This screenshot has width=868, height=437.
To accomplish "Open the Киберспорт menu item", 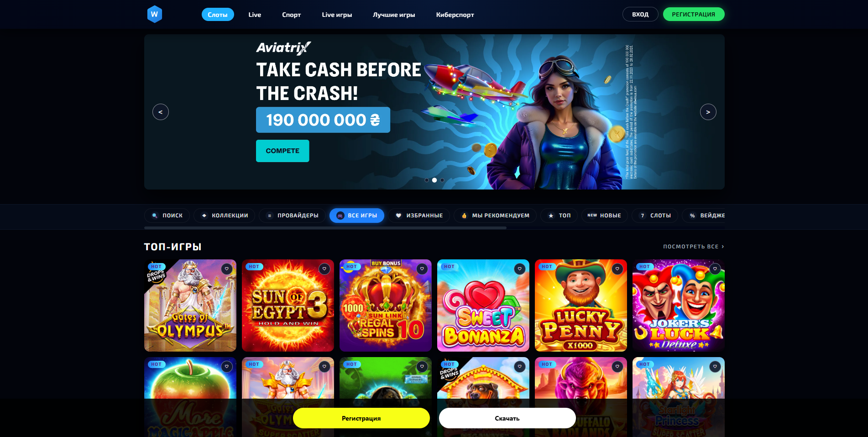I will click(455, 15).
